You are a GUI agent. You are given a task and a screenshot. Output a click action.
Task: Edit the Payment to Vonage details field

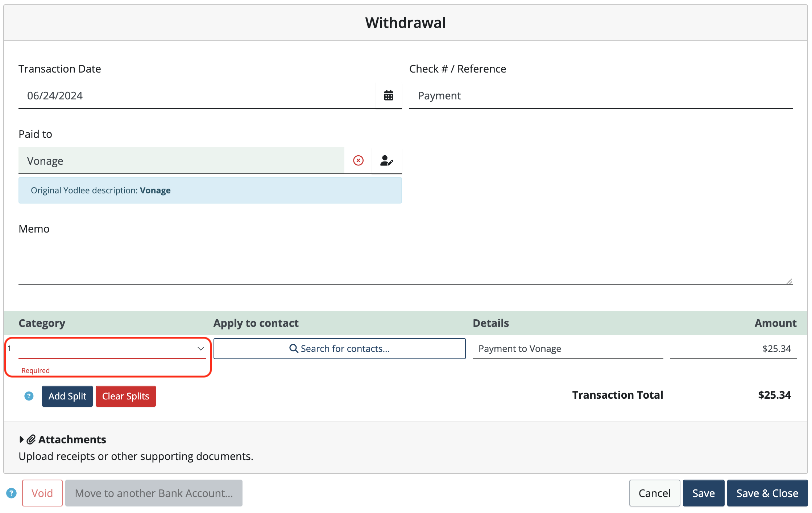(568, 348)
